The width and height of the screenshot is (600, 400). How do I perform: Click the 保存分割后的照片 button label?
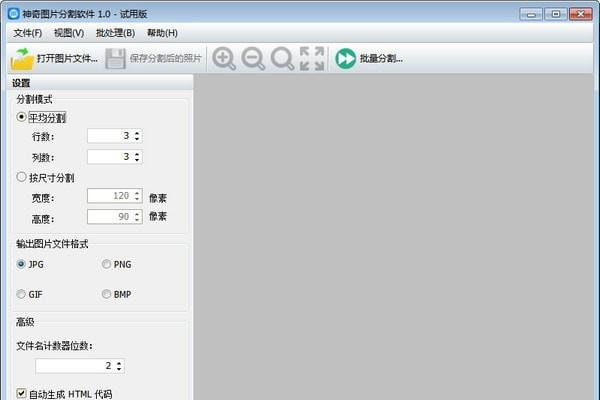[x=165, y=59]
